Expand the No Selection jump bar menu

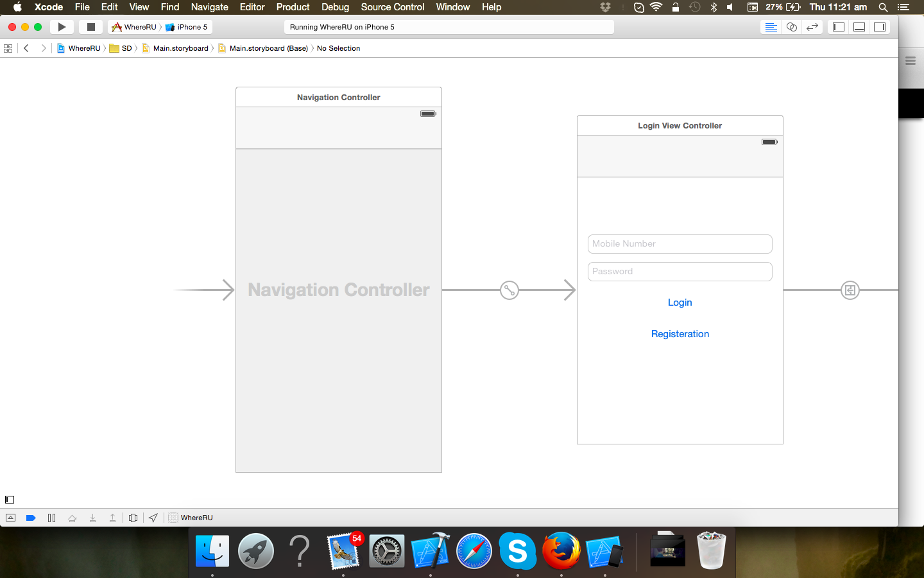tap(338, 48)
